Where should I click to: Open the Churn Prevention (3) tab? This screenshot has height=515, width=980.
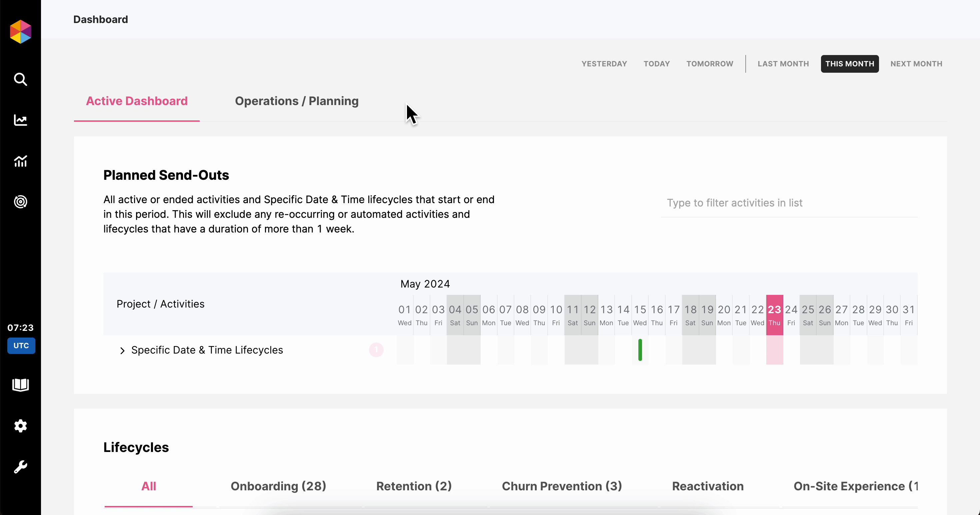click(x=562, y=486)
